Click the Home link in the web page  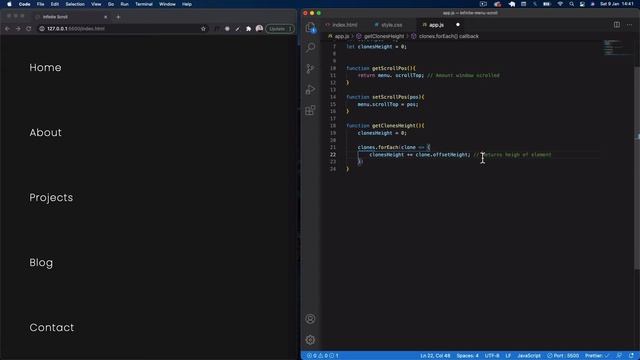[45, 67]
